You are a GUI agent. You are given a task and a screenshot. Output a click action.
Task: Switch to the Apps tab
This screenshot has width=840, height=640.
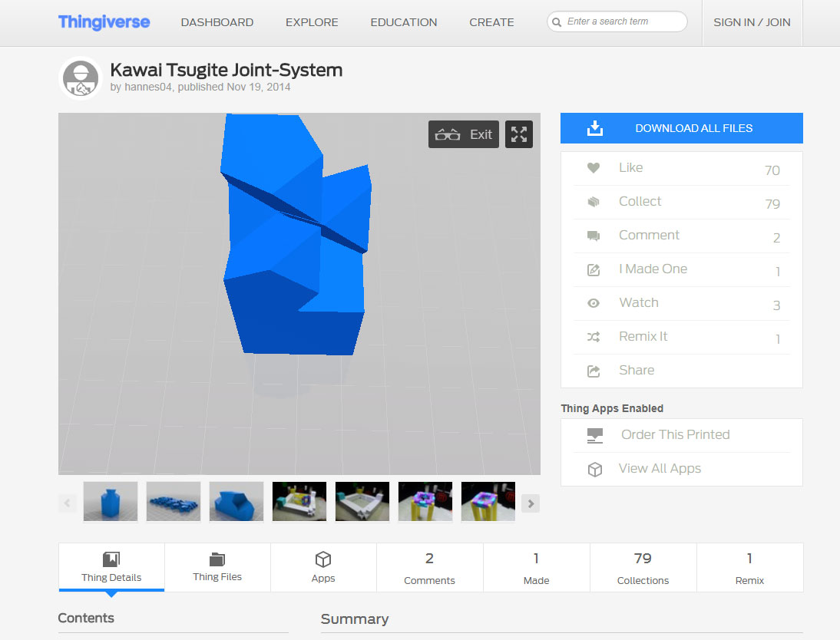[x=323, y=568]
